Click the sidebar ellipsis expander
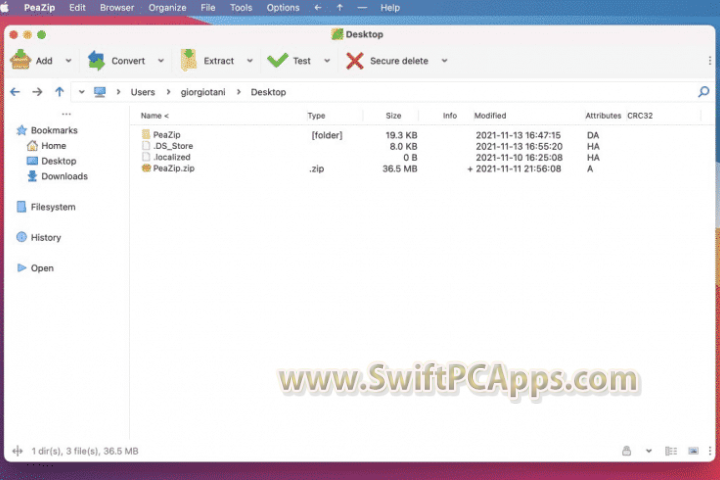The height and width of the screenshot is (480, 720). 66,114
